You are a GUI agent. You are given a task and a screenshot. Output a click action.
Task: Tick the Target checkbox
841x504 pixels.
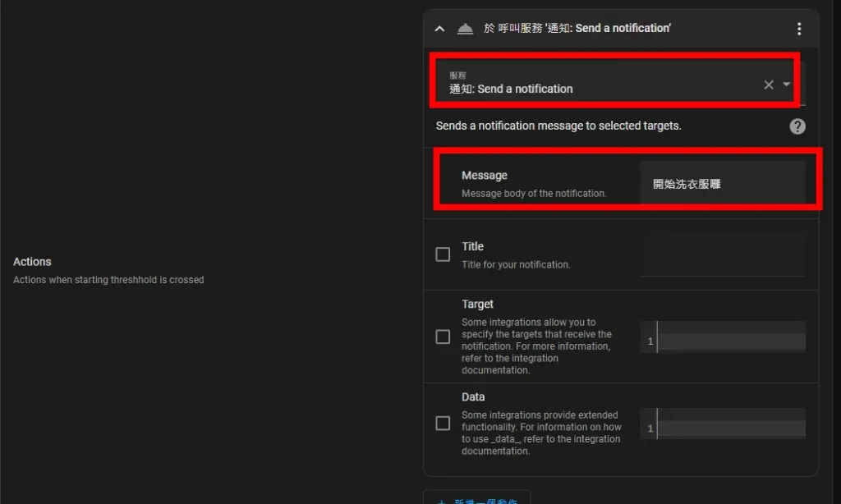click(443, 337)
